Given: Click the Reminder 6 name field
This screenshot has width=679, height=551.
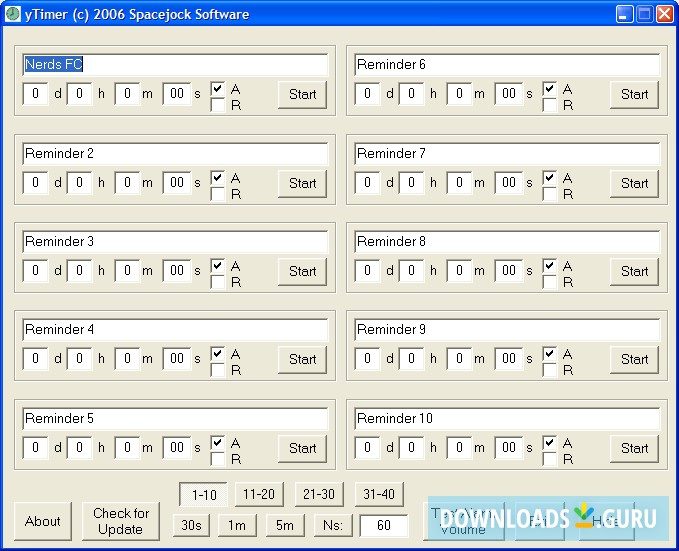Looking at the screenshot, I should tap(507, 65).
